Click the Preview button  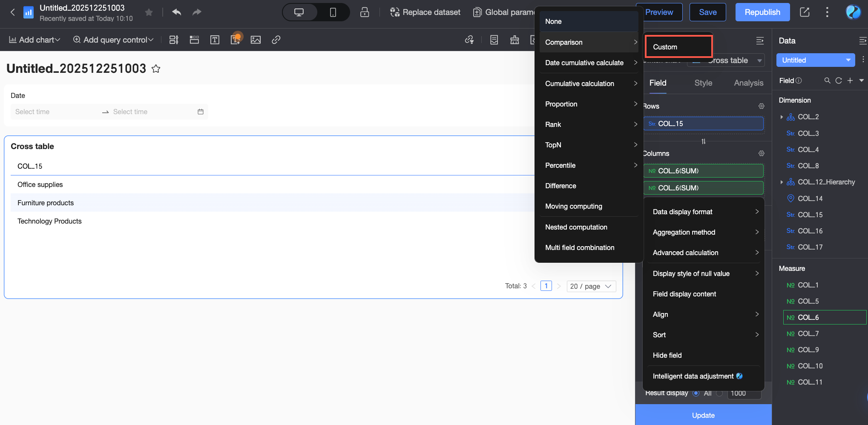pyautogui.click(x=659, y=12)
